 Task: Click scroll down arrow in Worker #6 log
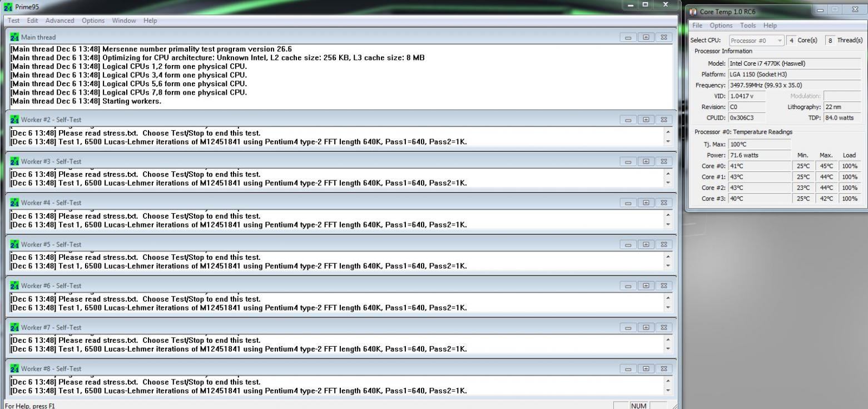point(668,307)
